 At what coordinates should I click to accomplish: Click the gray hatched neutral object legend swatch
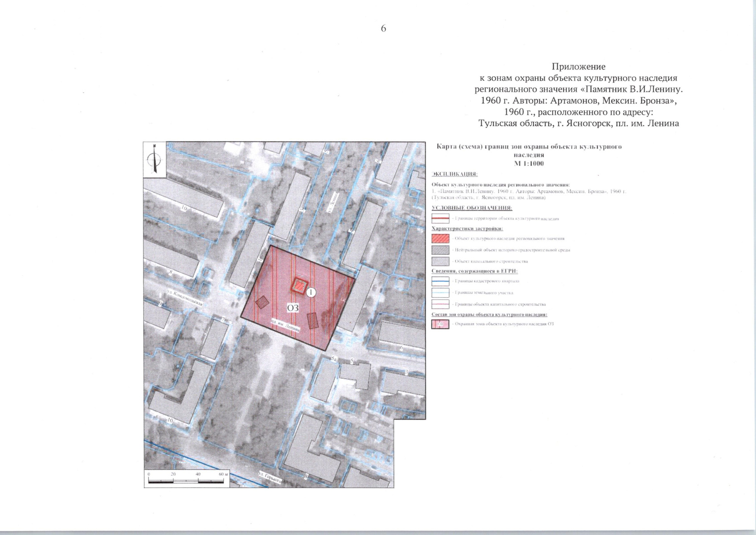click(x=440, y=250)
